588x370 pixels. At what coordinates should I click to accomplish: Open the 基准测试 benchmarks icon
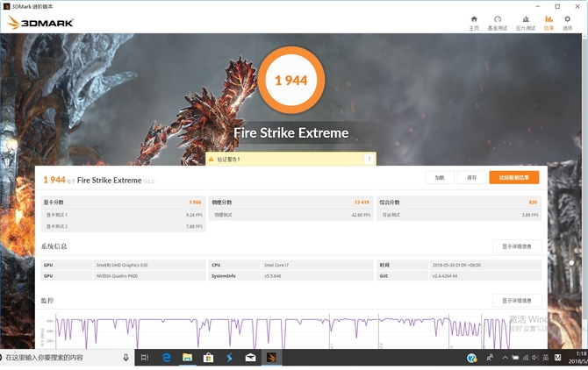click(498, 22)
